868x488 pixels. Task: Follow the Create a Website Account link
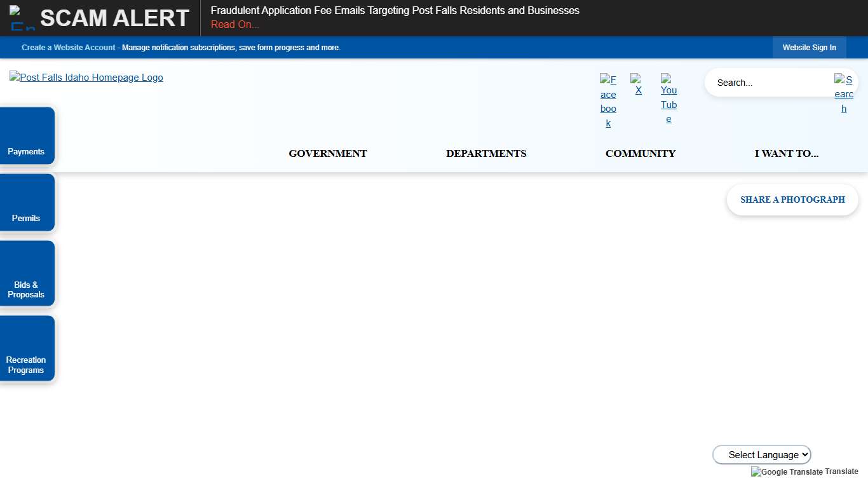(69, 48)
